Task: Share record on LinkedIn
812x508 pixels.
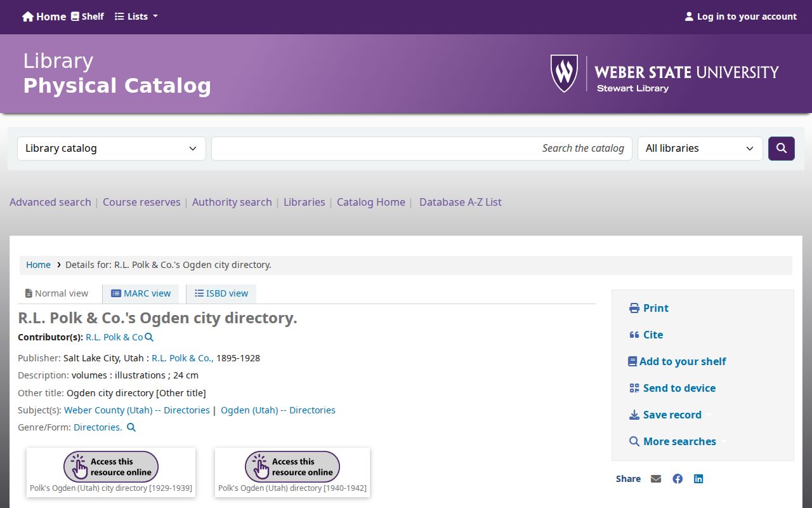Action: (x=698, y=479)
